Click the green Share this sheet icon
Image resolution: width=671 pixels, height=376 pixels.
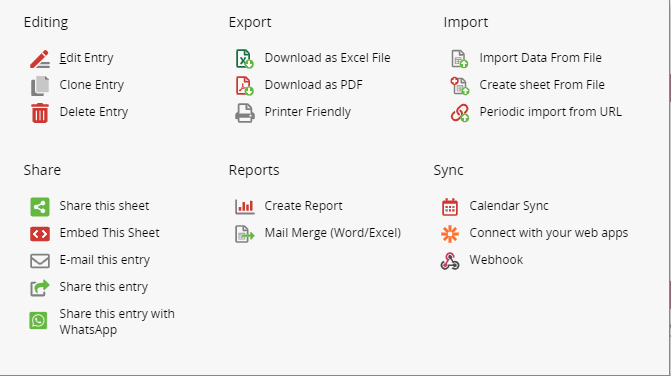40,207
